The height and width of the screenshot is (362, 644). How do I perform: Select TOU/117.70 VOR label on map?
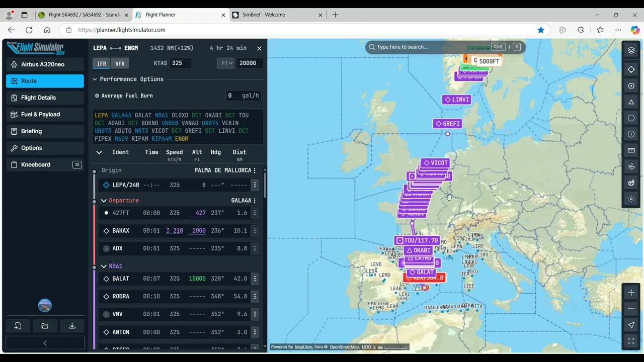click(417, 240)
